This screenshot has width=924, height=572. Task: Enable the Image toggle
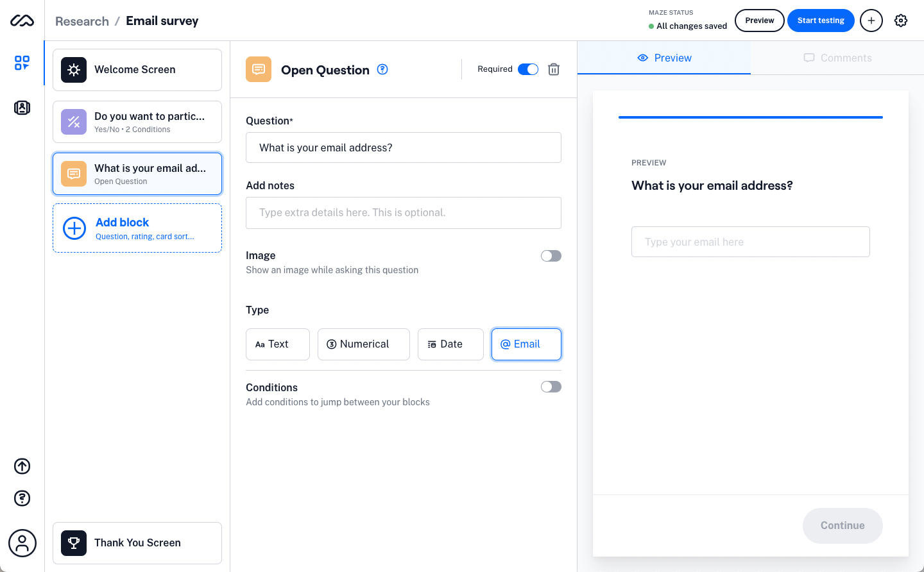[x=551, y=256]
